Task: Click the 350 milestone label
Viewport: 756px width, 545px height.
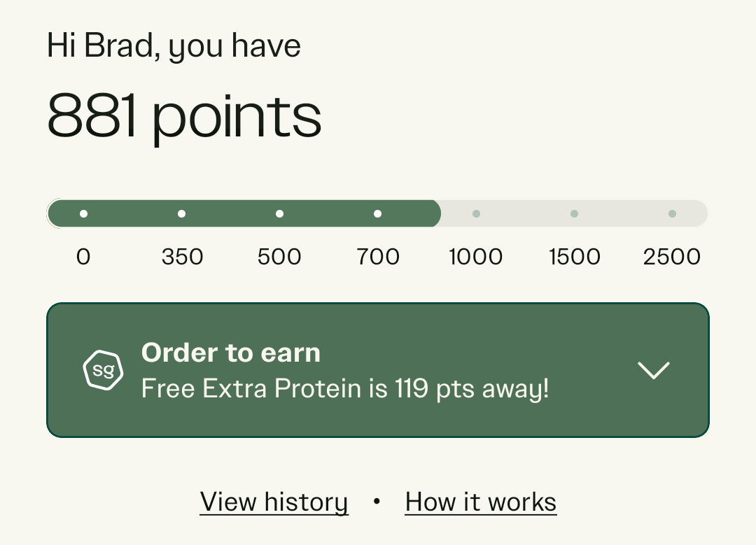Action: pyautogui.click(x=182, y=257)
